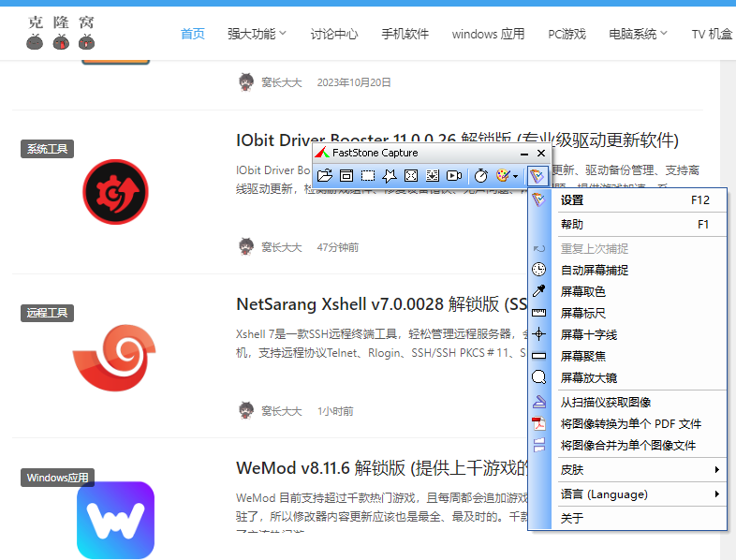Click crosshair icon beside 屏幕十字线

click(x=538, y=334)
